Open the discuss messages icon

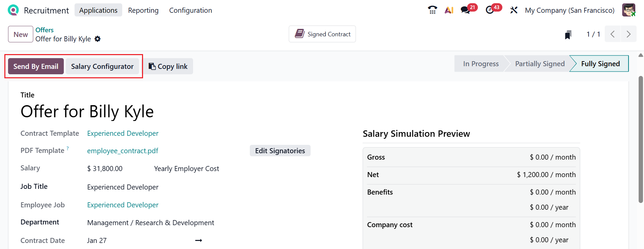(465, 10)
